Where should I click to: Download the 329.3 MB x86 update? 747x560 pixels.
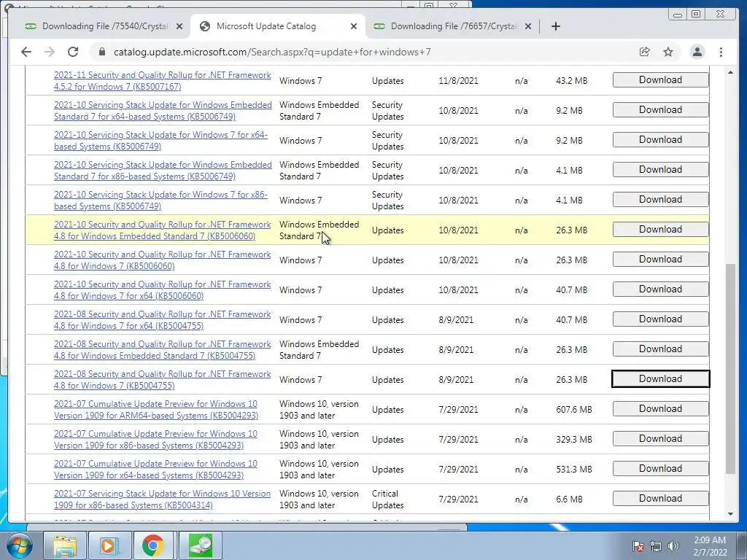(660, 439)
